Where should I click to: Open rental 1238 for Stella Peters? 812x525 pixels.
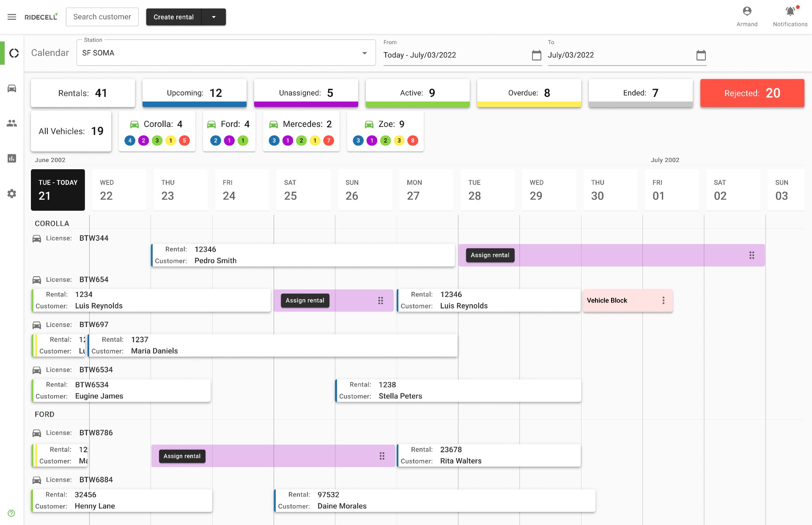point(458,390)
